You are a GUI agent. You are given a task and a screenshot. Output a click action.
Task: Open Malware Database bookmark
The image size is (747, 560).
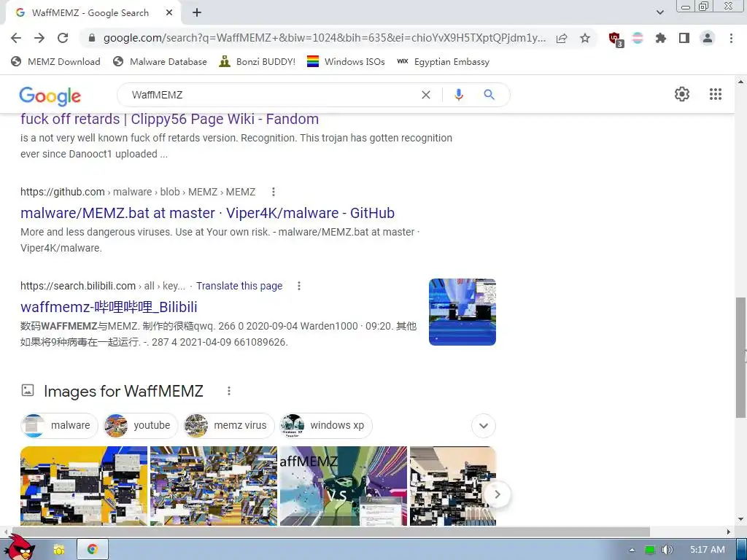tap(160, 61)
